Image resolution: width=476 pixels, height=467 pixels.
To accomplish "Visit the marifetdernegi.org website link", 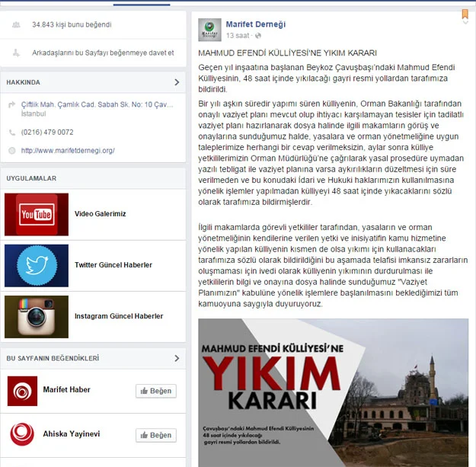I will (68, 151).
